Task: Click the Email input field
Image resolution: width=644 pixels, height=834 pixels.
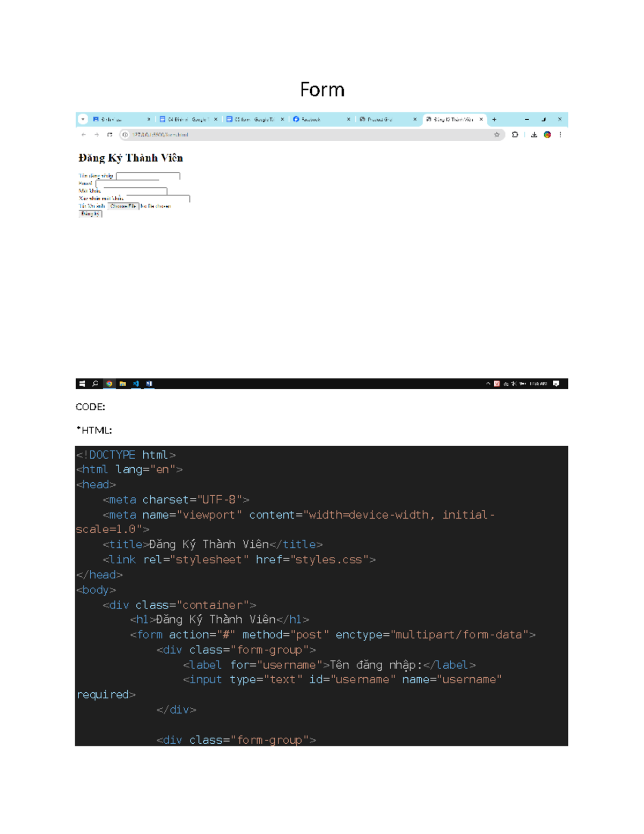Action: tap(127, 183)
